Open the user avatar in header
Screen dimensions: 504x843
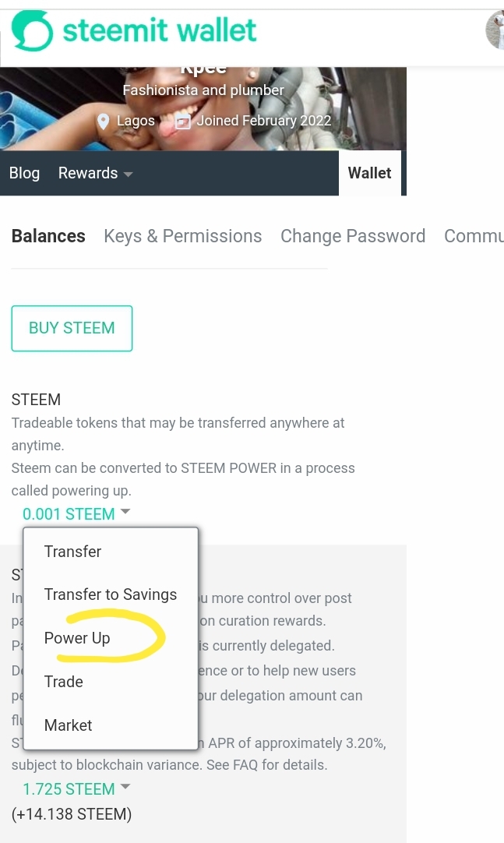(495, 30)
